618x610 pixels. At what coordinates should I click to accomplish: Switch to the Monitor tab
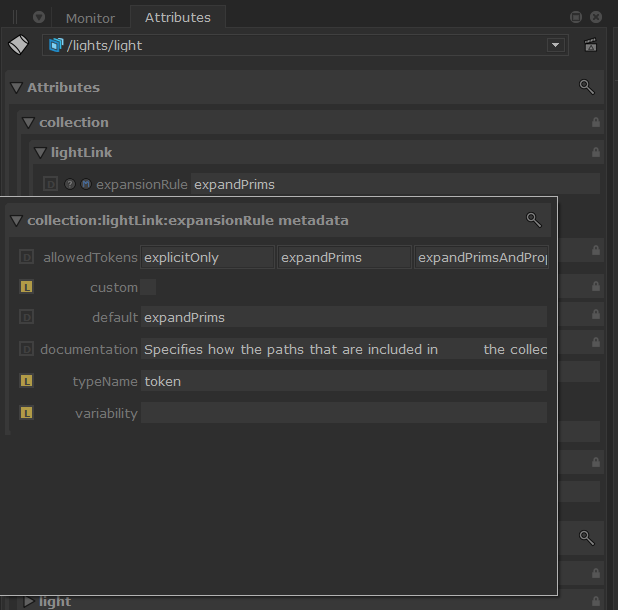[90, 18]
